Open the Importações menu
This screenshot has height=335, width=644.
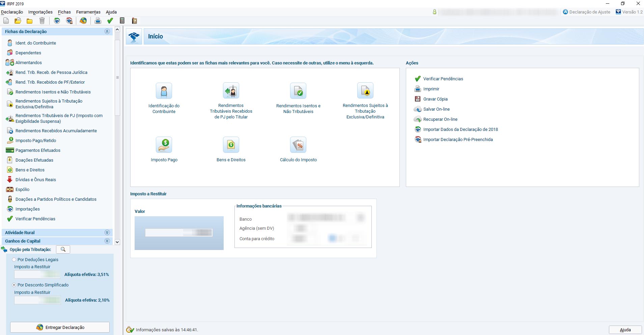pos(40,12)
